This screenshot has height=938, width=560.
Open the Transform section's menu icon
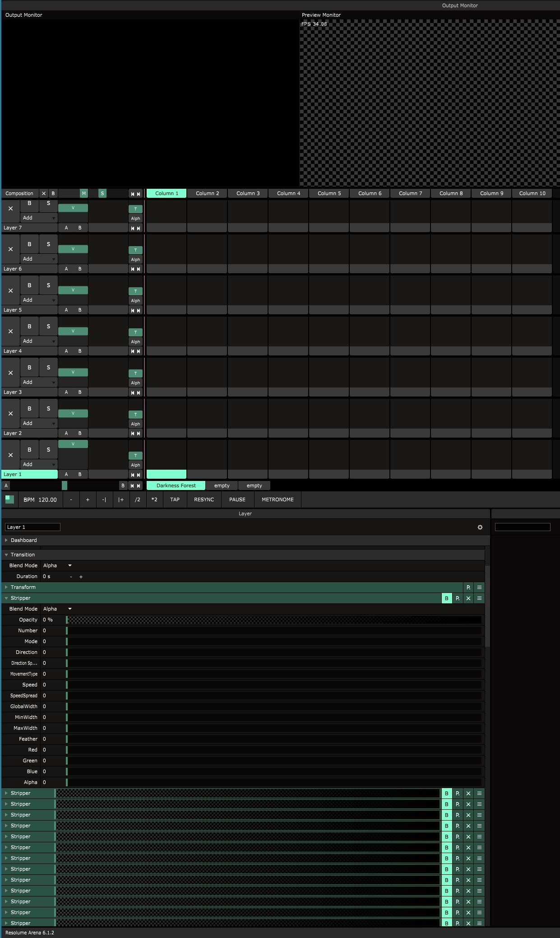479,587
